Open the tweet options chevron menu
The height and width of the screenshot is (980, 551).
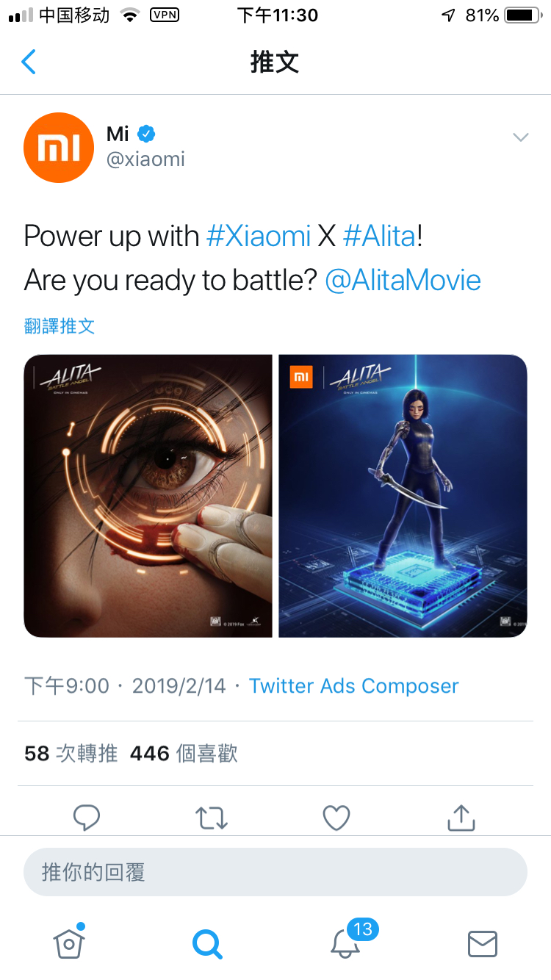tap(520, 137)
